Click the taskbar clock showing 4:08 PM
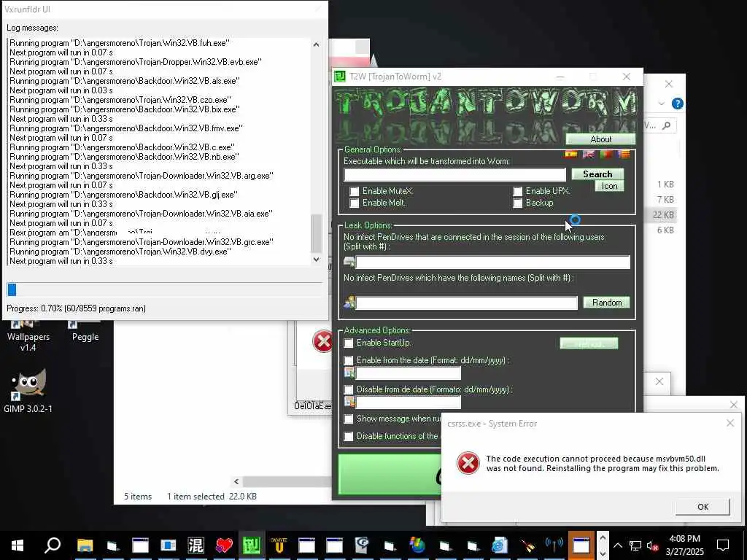 pyautogui.click(x=684, y=545)
